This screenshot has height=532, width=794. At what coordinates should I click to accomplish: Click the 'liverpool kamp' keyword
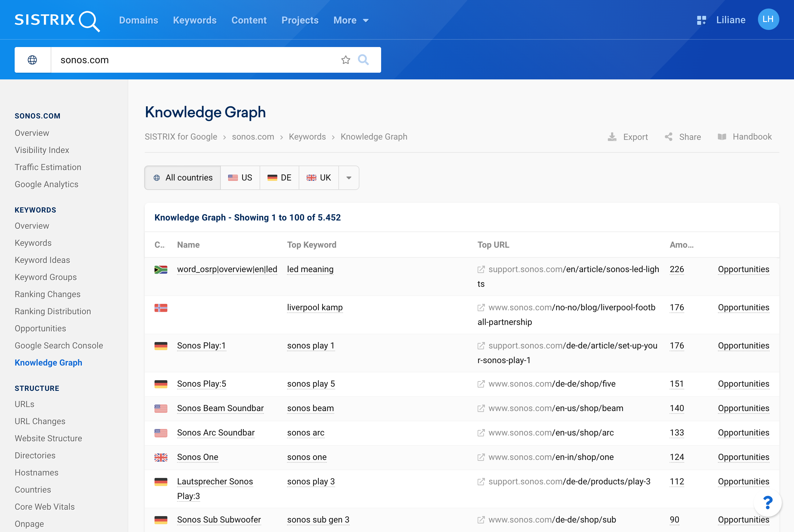pos(315,308)
